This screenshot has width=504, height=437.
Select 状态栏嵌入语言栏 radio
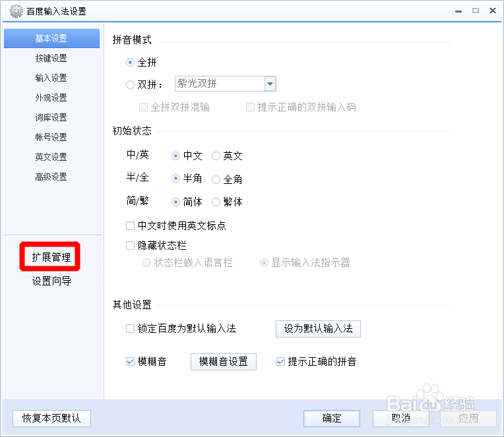point(146,262)
